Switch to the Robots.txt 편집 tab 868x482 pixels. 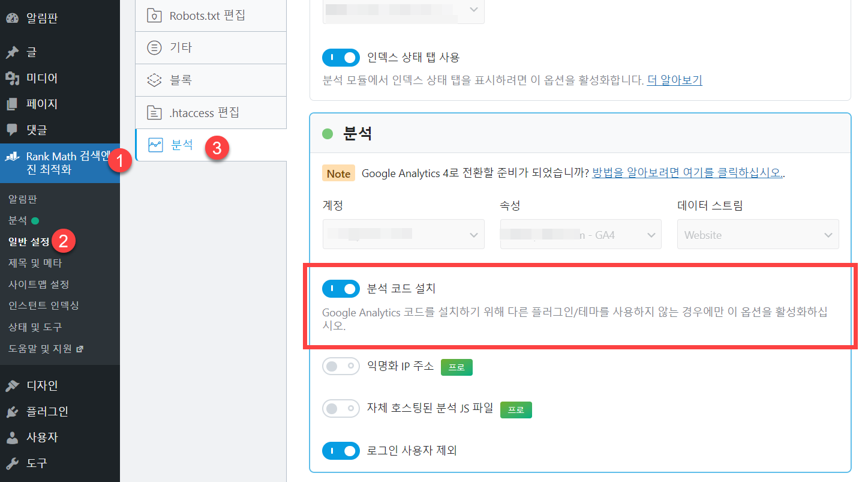211,15
